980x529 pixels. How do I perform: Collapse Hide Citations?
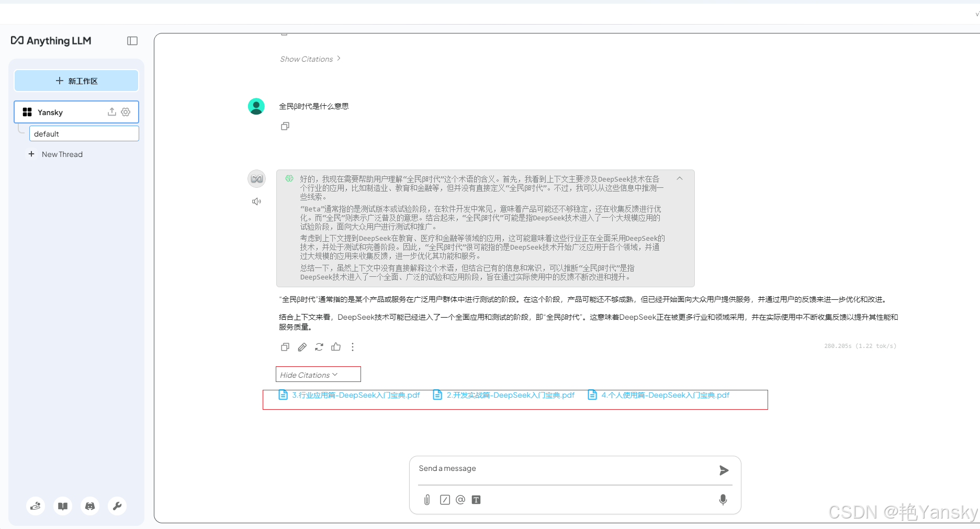click(x=309, y=375)
